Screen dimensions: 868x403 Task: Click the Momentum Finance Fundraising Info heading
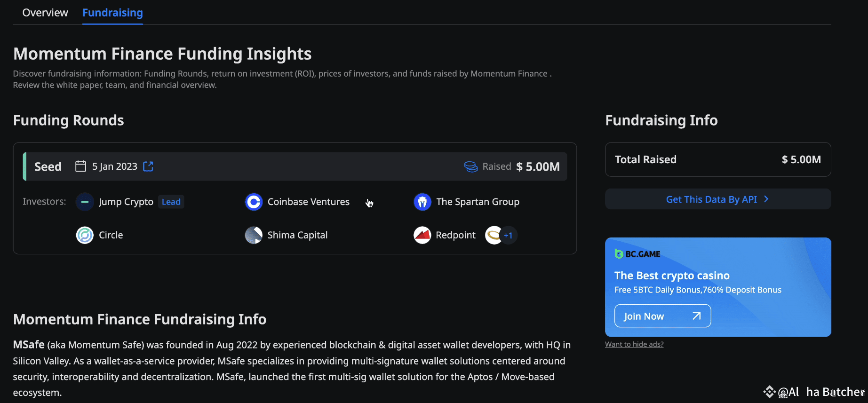(140, 319)
